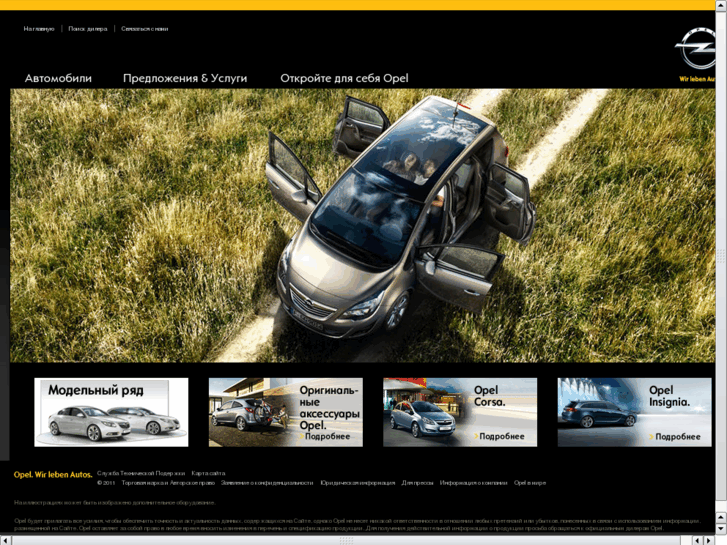Click vertical scrollbar down arrow at bottom
The width and height of the screenshot is (727, 545).
(x=721, y=529)
